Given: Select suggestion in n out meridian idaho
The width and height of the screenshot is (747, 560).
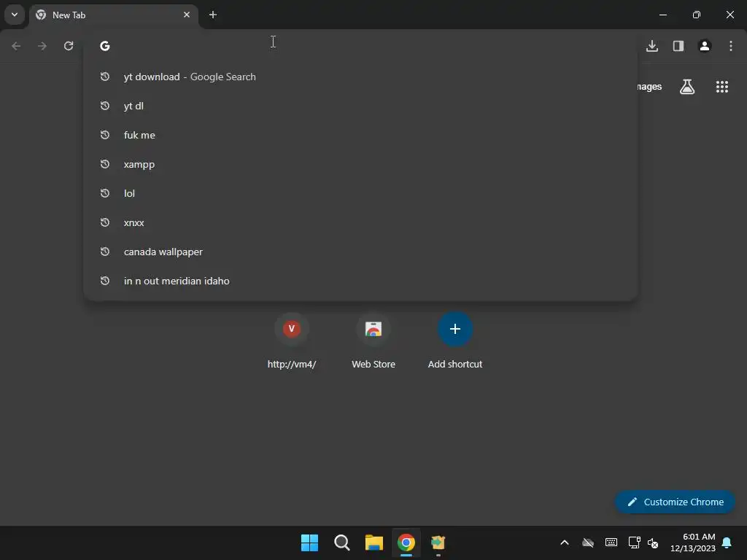Looking at the screenshot, I should [360, 281].
